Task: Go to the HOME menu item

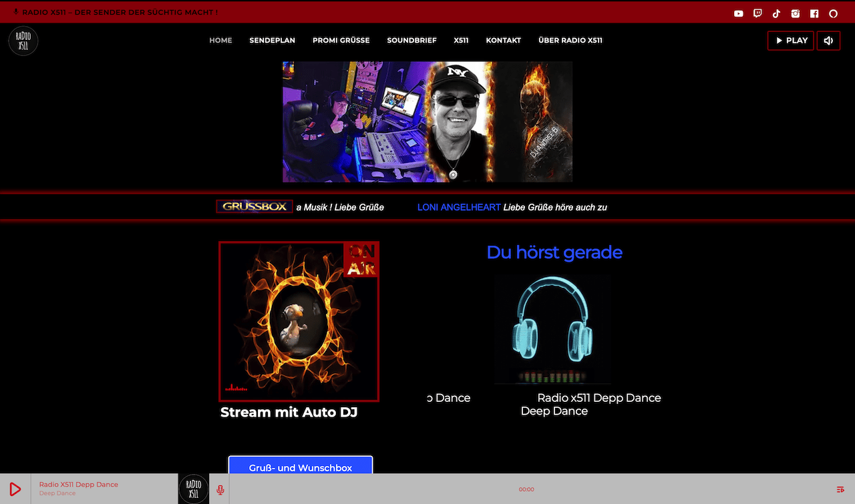Action: pos(220,40)
